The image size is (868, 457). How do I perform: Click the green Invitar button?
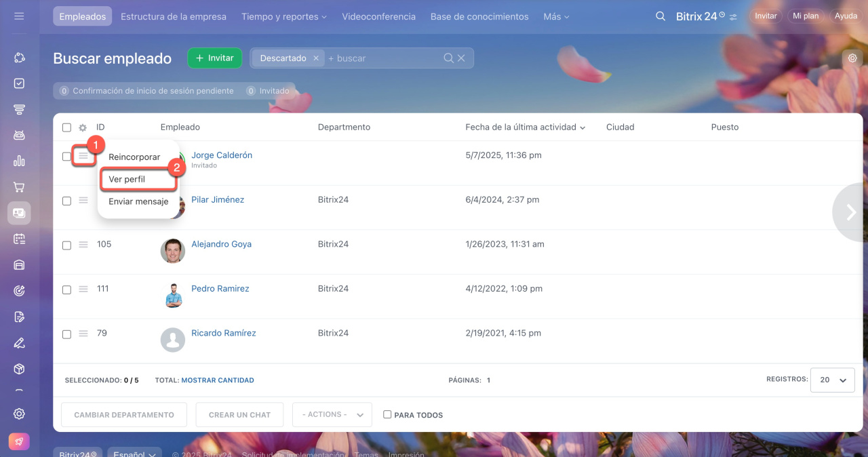[215, 58]
